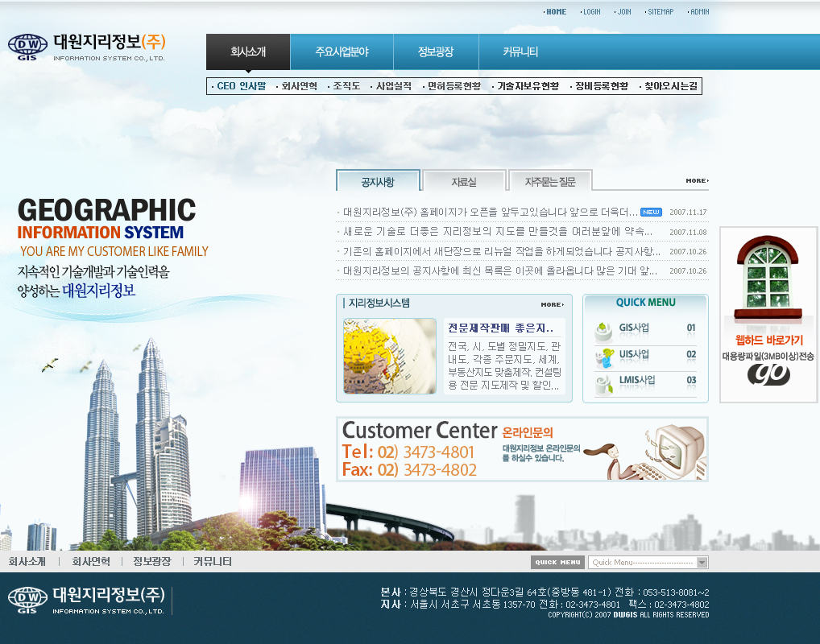Open the 주요사업분야 main menu
This screenshot has width=820, height=644.
[x=342, y=52]
